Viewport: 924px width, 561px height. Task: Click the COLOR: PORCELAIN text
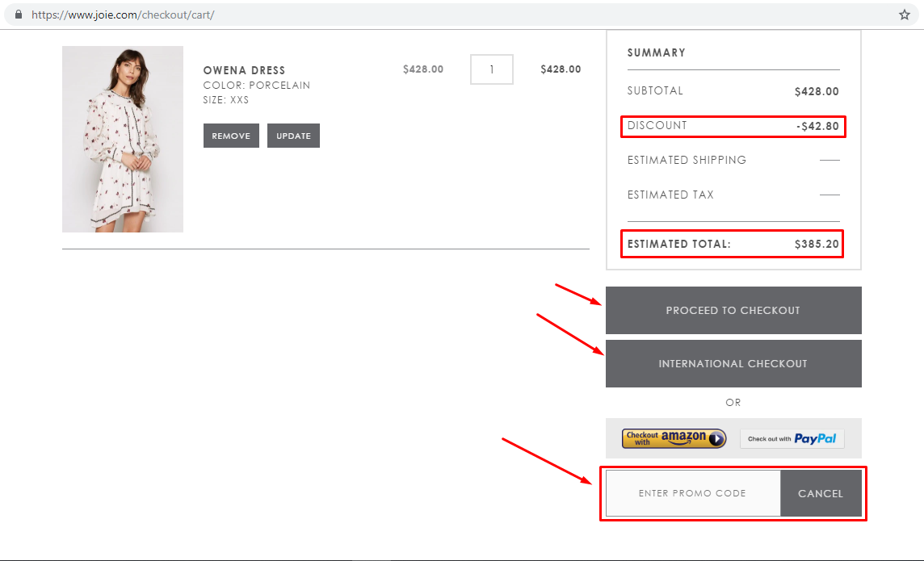pyautogui.click(x=256, y=86)
